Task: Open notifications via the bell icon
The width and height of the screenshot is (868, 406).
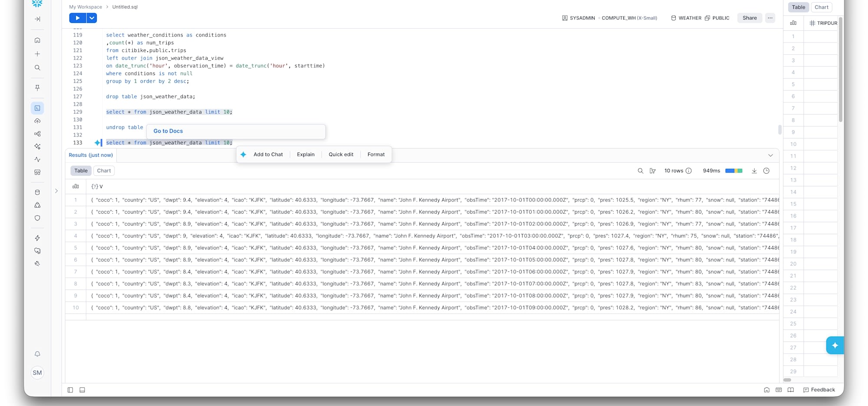Action: tap(37, 354)
